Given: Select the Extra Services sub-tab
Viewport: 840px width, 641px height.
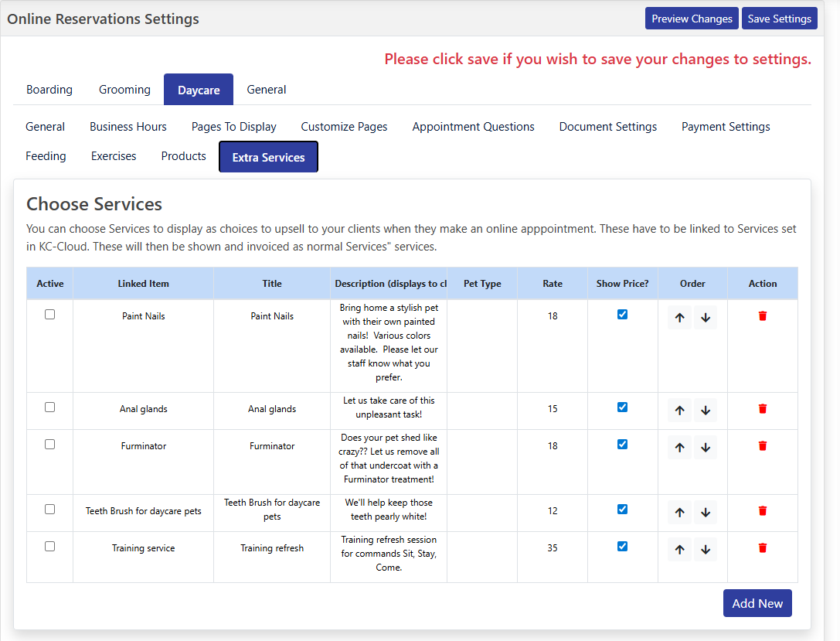Looking at the screenshot, I should coord(268,157).
